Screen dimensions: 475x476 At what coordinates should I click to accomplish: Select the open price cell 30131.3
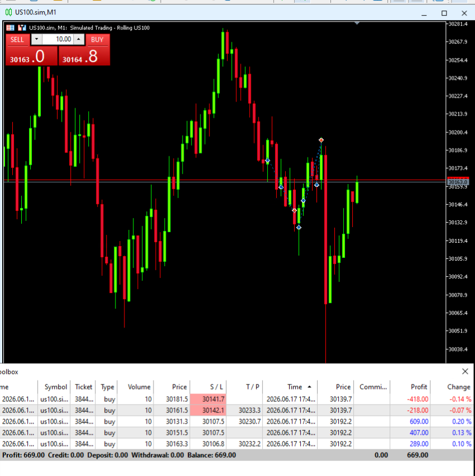172,422
